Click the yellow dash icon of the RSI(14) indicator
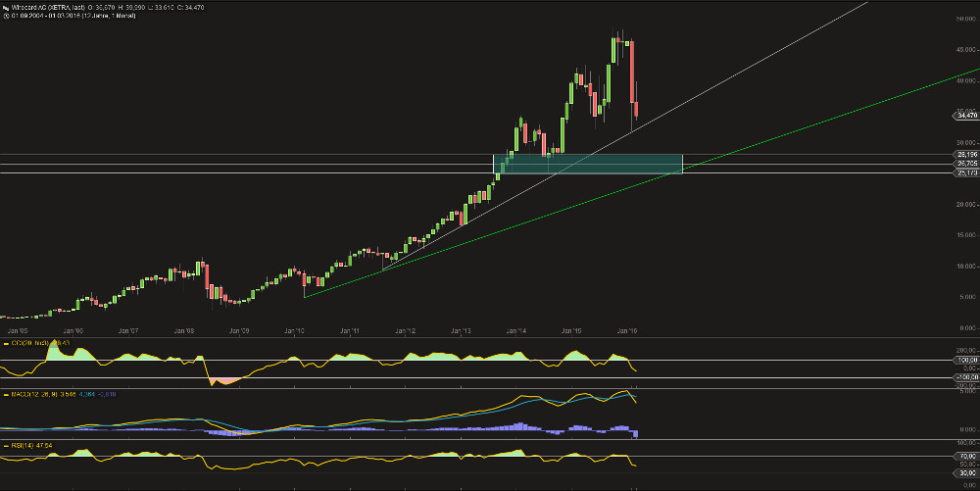The height and width of the screenshot is (491, 980). 6,446
